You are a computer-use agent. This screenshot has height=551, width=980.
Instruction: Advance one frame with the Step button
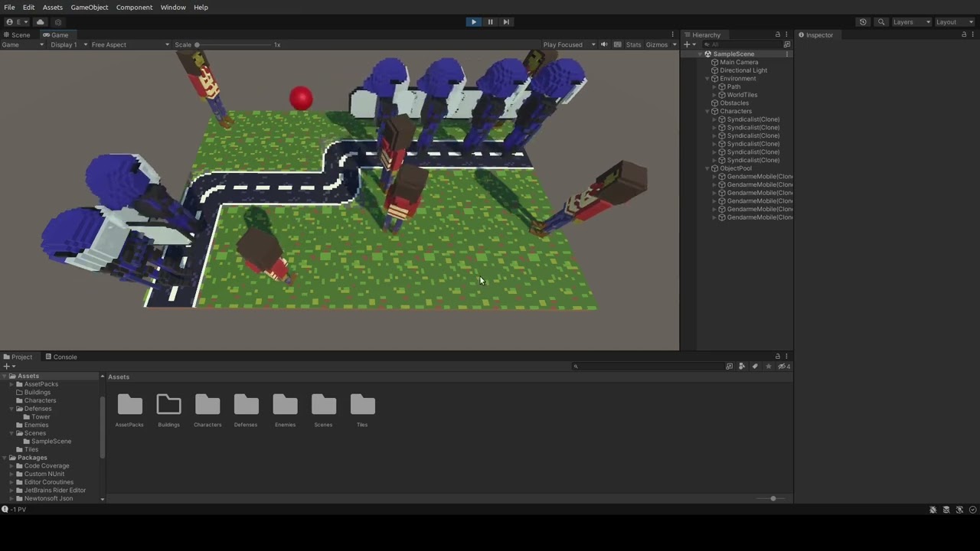click(x=506, y=22)
